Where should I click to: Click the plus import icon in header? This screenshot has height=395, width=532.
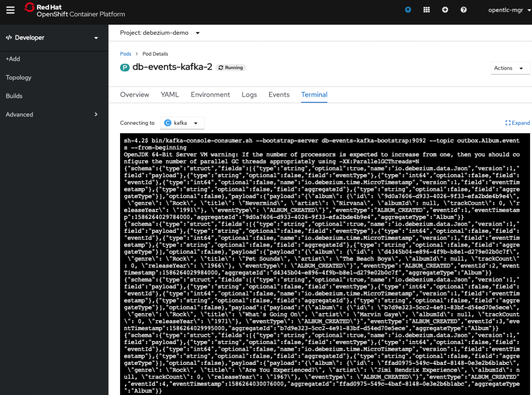(x=445, y=10)
